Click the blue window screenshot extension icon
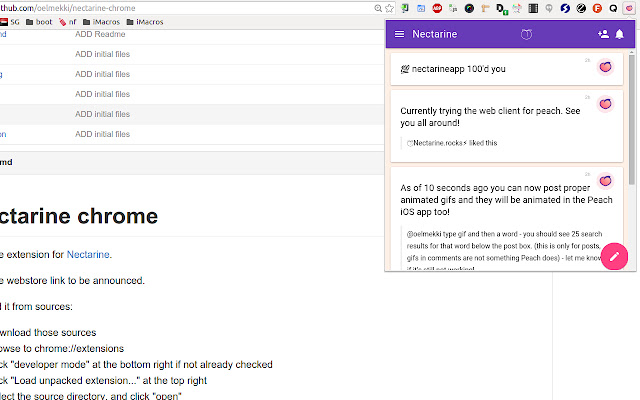 coord(421,8)
